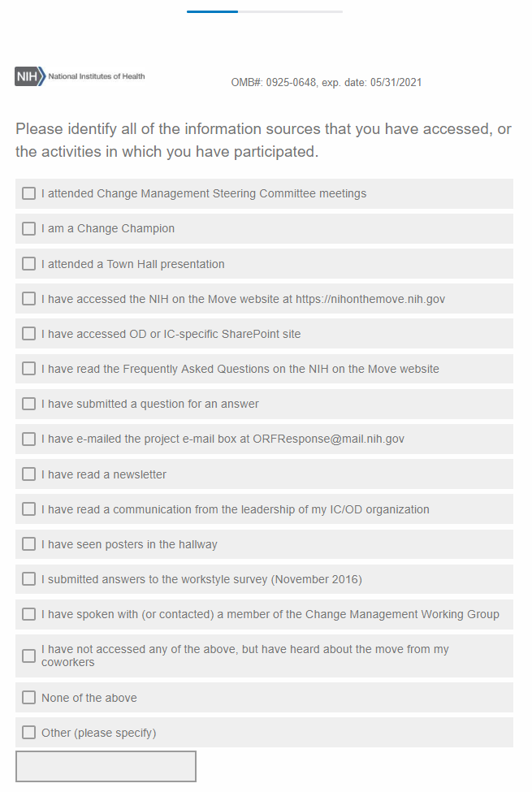Tick 'I attended a Town Hall presentation'
This screenshot has width=532, height=792.
(x=29, y=264)
